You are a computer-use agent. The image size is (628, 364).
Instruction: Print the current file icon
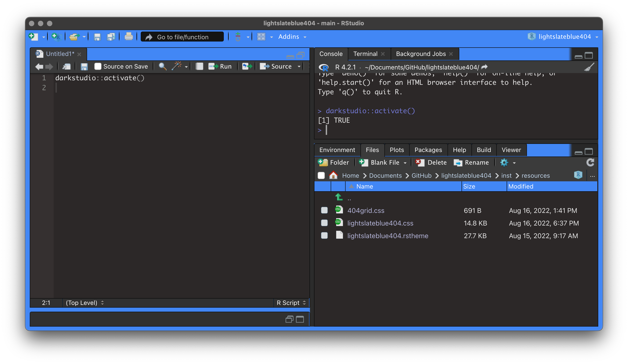coord(129,37)
